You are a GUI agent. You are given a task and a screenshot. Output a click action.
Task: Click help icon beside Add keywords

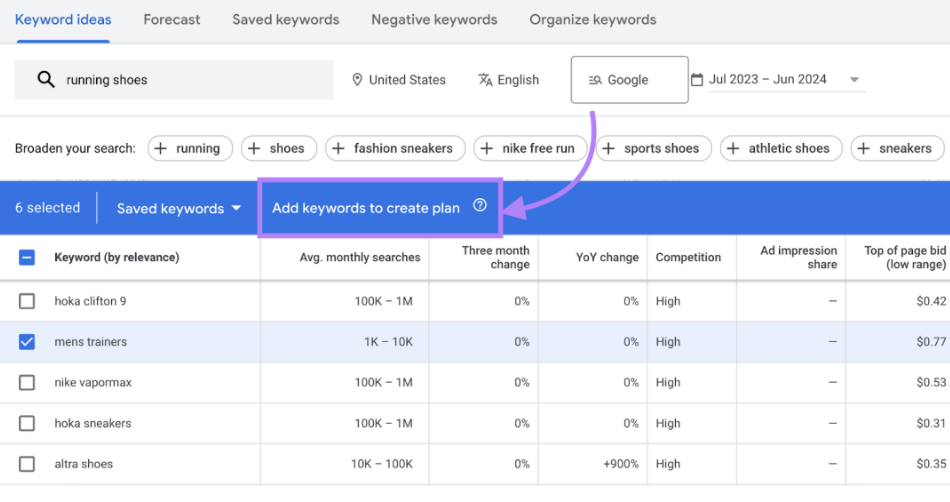click(x=480, y=206)
